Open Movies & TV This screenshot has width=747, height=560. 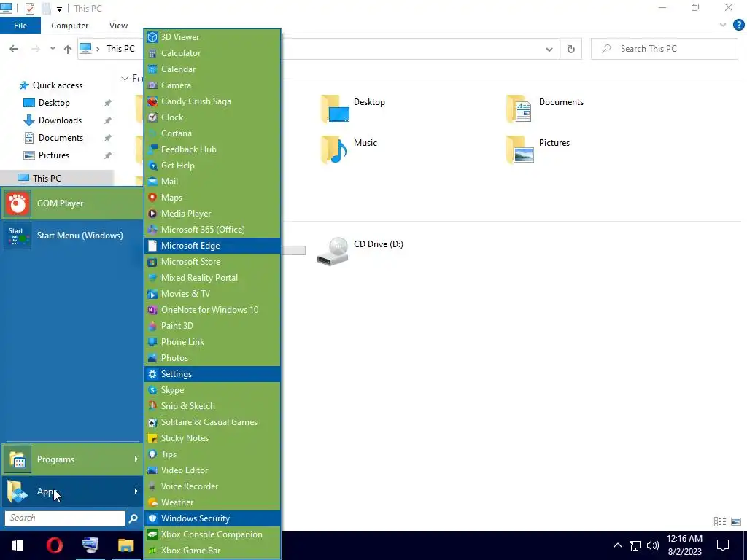coord(212,294)
